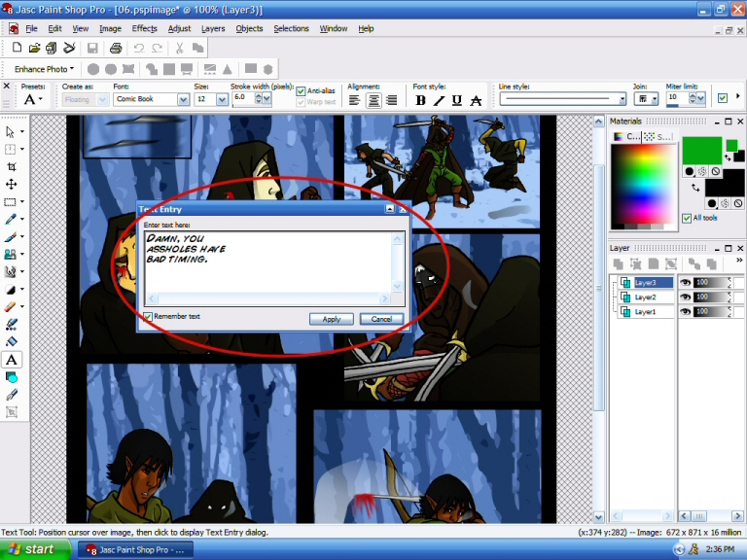Set text alignment to center
The image size is (747, 560).
[373, 100]
